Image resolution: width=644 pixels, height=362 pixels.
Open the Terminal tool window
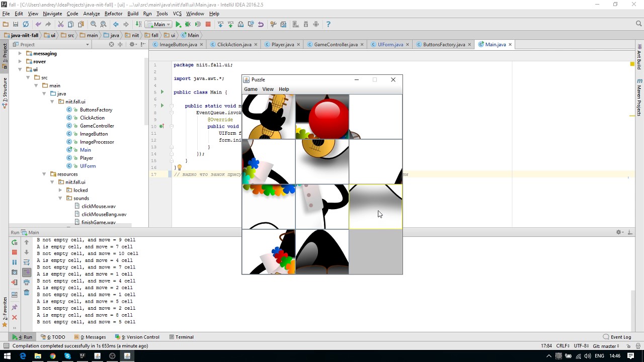[182, 337]
